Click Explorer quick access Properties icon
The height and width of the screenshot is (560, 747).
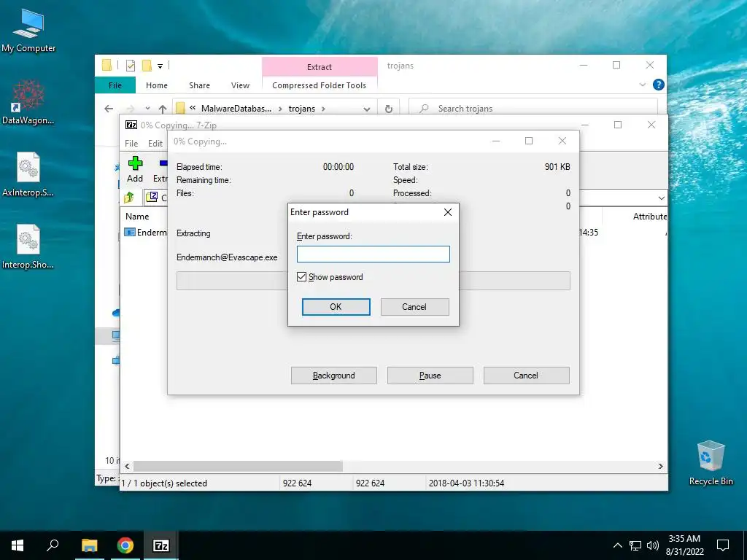(130, 66)
